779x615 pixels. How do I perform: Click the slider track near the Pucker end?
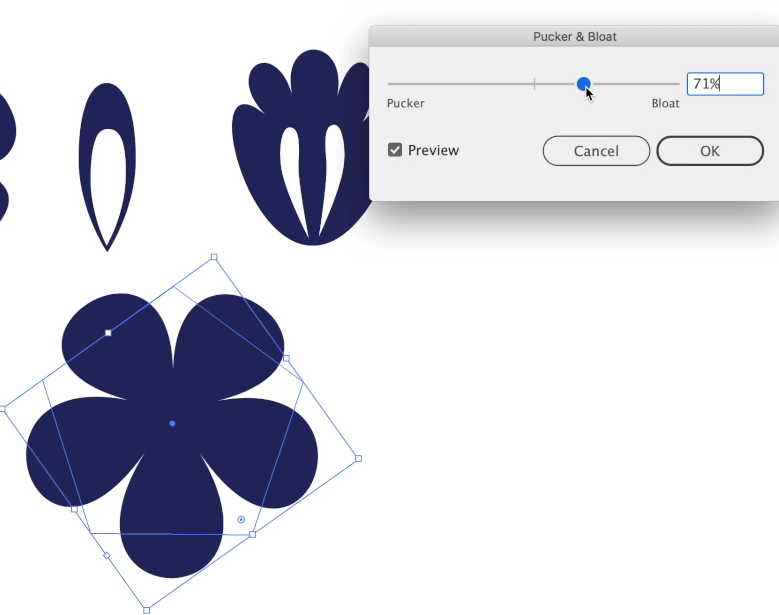[x=410, y=85]
